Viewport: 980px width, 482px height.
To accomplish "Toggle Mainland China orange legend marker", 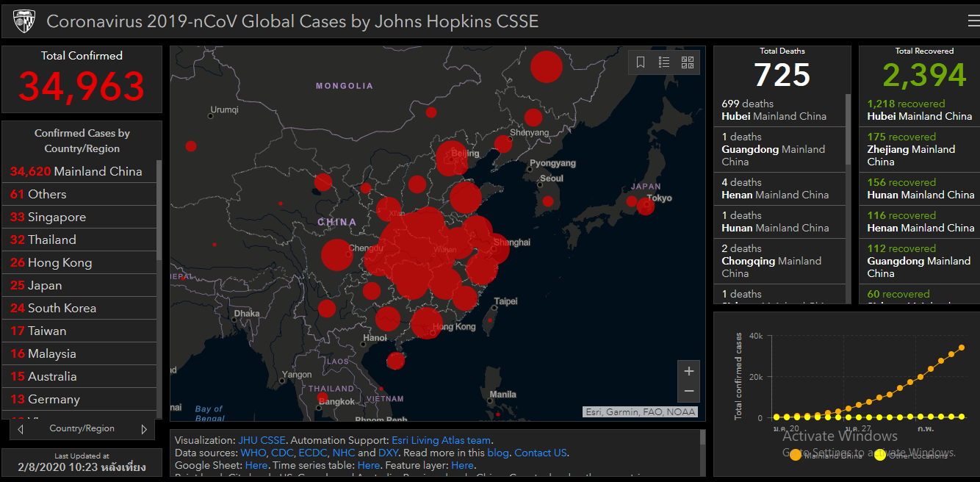I will pyautogui.click(x=796, y=456).
